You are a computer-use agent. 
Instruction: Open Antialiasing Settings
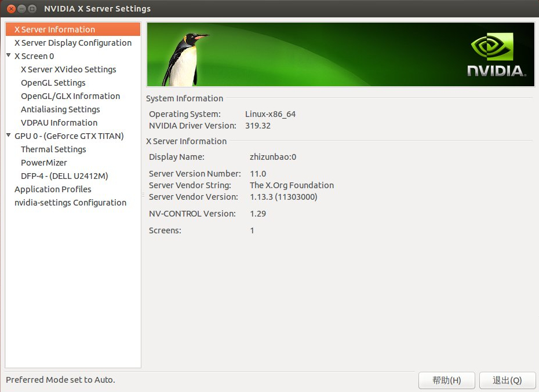point(60,109)
